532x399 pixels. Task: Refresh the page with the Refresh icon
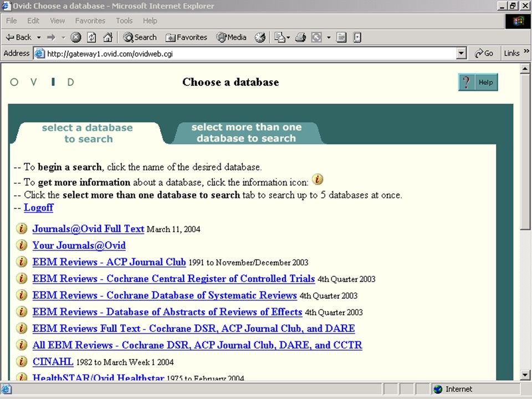pyautogui.click(x=91, y=37)
